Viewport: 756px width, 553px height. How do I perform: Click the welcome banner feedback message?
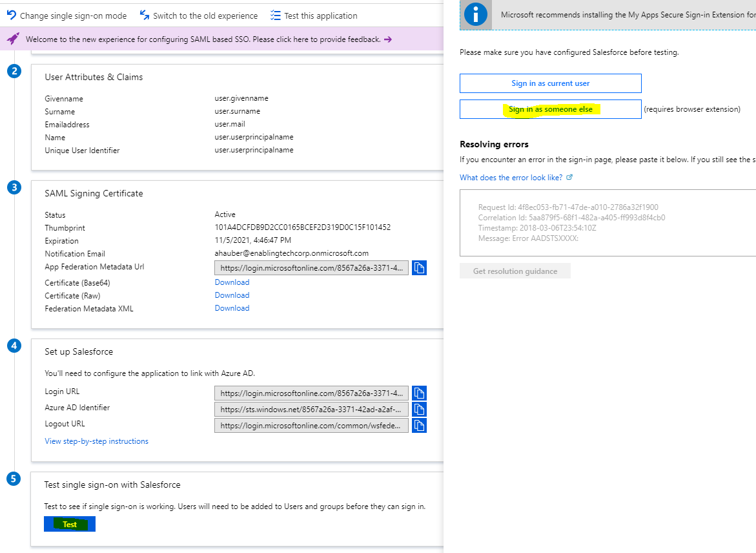[x=203, y=39]
